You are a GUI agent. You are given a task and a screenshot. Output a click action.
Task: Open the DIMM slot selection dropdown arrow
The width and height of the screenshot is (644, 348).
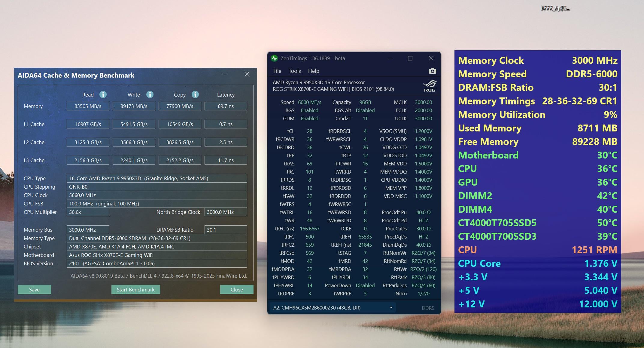pyautogui.click(x=391, y=308)
